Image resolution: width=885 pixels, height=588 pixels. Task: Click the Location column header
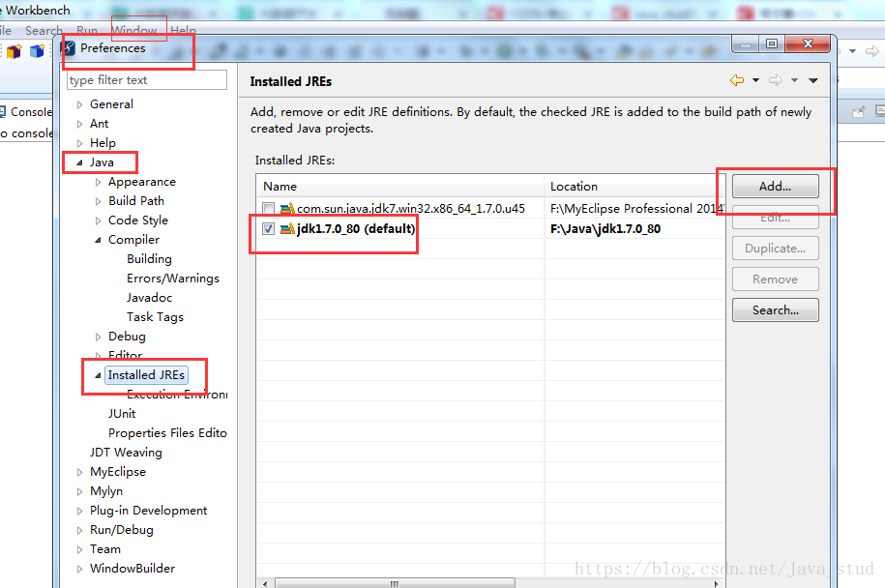coord(634,187)
